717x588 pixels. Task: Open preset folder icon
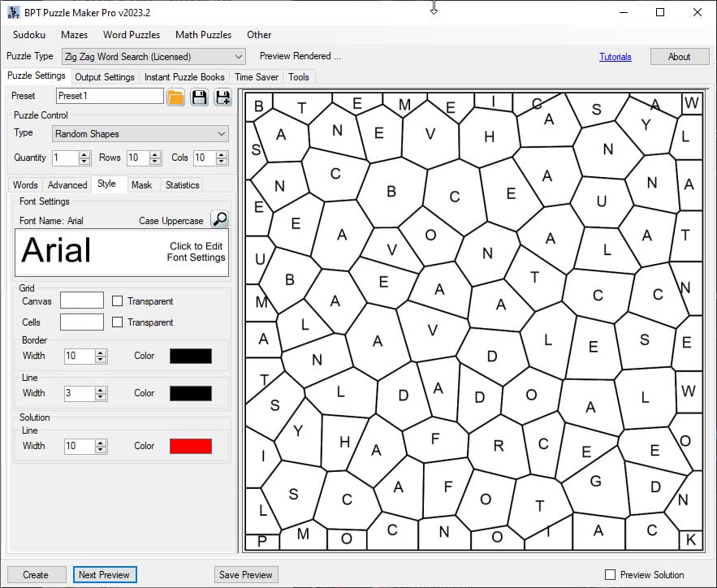176,97
